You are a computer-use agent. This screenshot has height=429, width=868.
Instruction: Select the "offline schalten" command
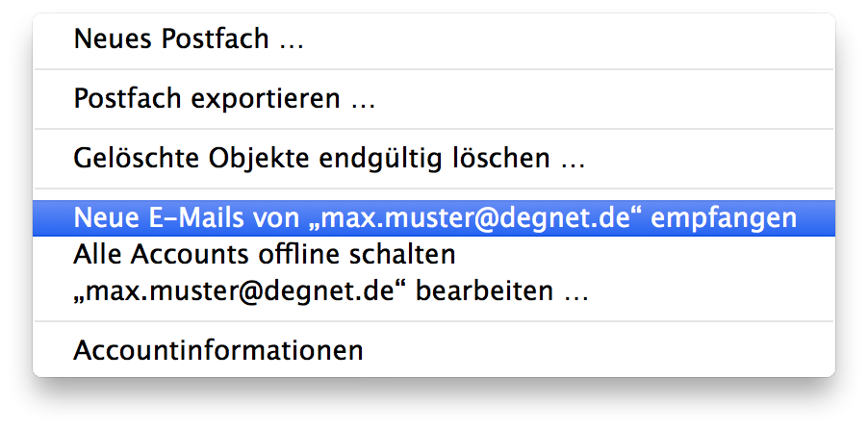[x=264, y=255]
